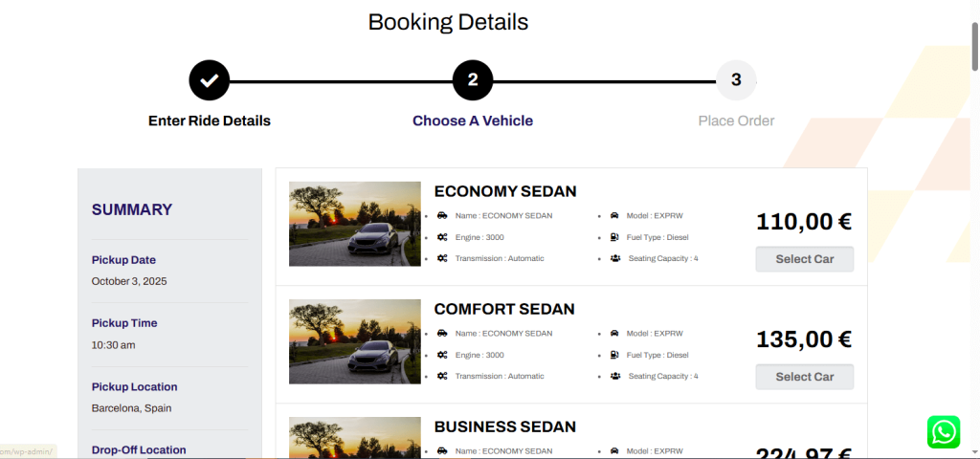Click the Enter Ride Details step label
Screen dimensions: 980x459
[210, 121]
